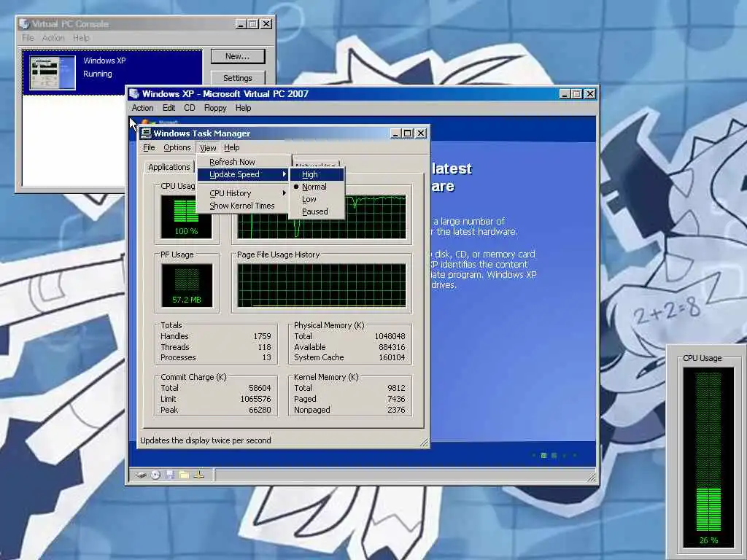Close the Windows Task Manager window
The height and width of the screenshot is (560, 747).
pyautogui.click(x=421, y=133)
